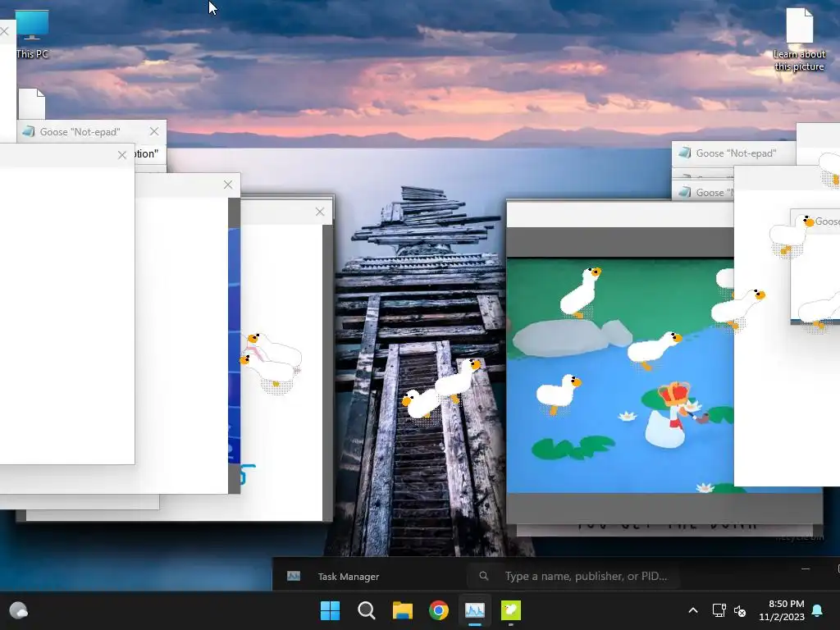This screenshot has width=840, height=630.
Task: Open the notification bell in the tray
Action: pos(817,610)
